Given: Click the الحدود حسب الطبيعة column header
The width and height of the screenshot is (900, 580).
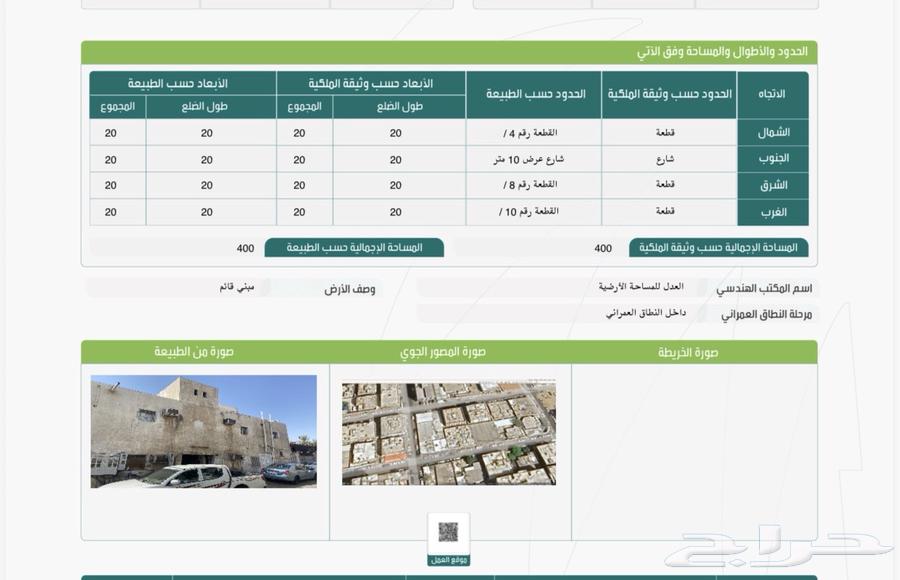Looking at the screenshot, I should coord(535,94).
